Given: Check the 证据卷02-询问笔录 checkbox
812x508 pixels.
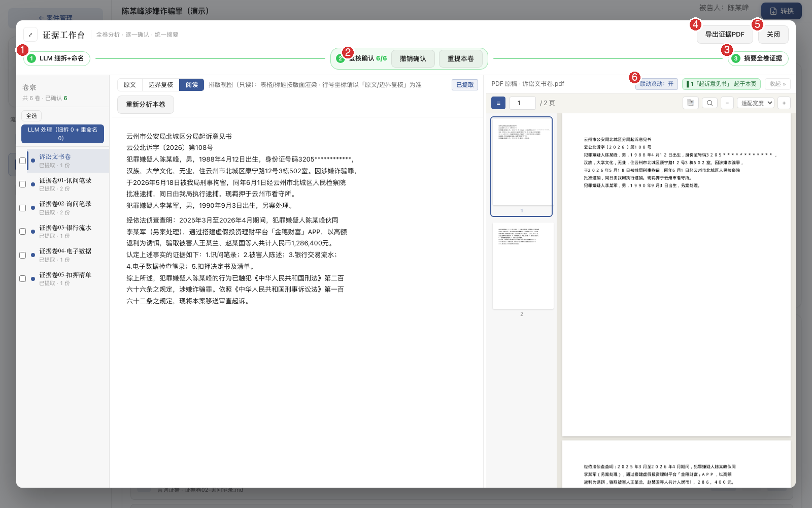Looking at the screenshot, I should tap(22, 208).
